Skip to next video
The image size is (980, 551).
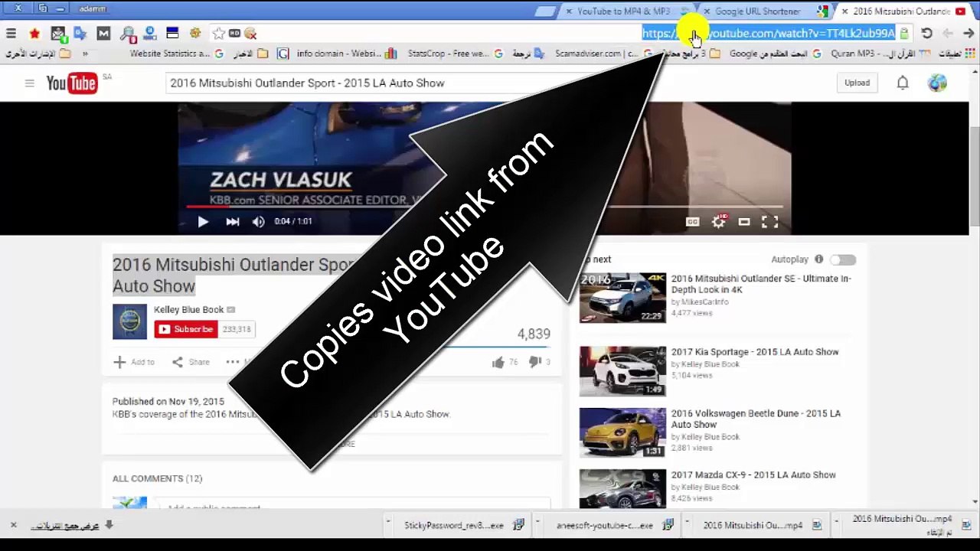point(232,221)
